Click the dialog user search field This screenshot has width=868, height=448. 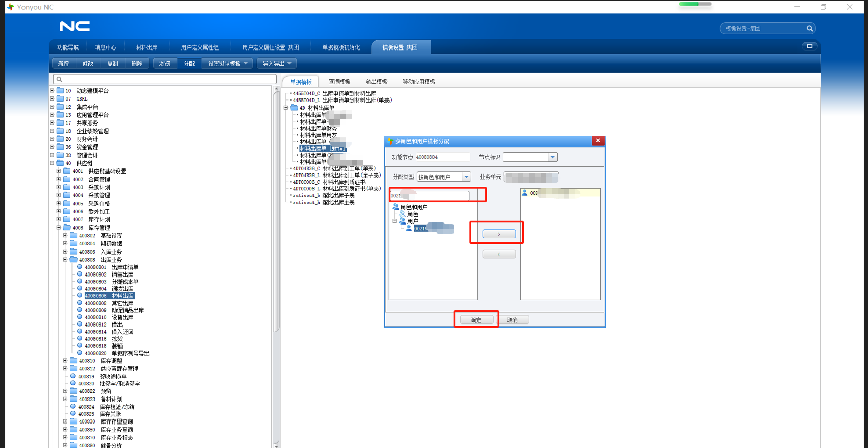pyautogui.click(x=429, y=195)
